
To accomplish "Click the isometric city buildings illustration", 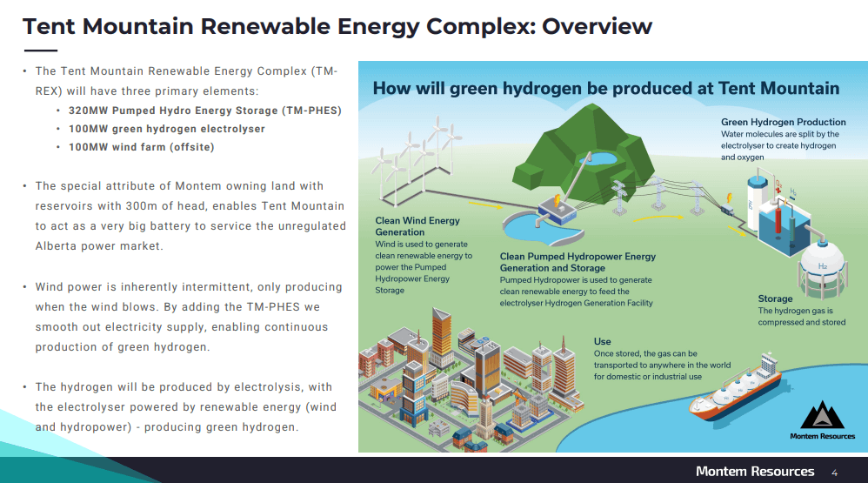I will [471, 381].
